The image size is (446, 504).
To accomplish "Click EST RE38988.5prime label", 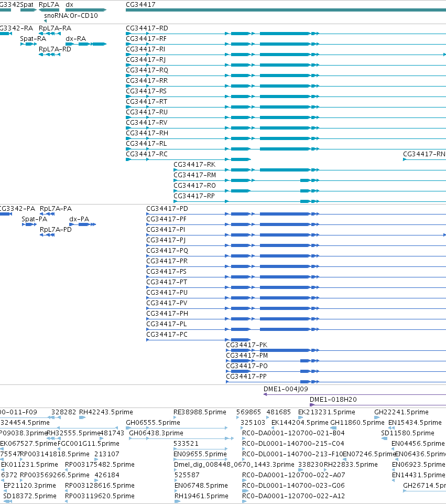I will pos(200,412).
